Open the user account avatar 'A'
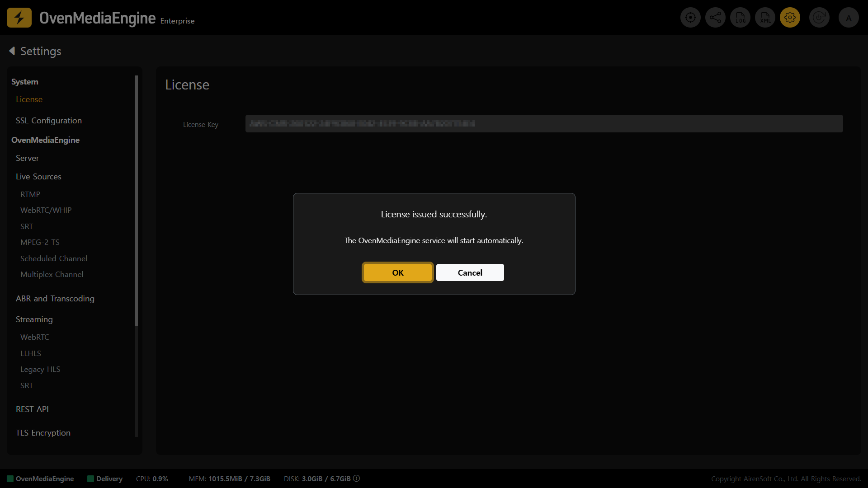The height and width of the screenshot is (488, 868). point(849,18)
